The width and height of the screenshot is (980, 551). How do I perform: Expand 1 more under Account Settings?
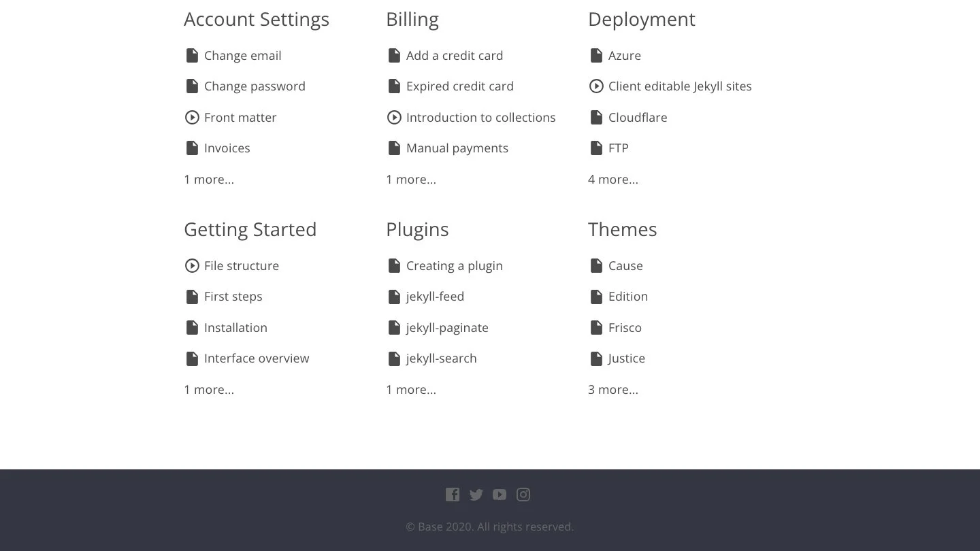tap(209, 180)
